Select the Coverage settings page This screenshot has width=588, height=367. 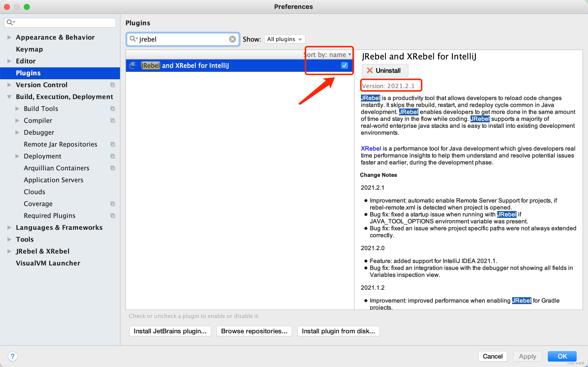pyautogui.click(x=38, y=204)
